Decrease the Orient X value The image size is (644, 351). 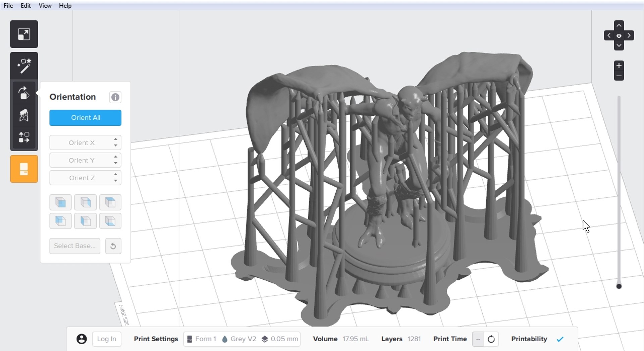click(115, 145)
